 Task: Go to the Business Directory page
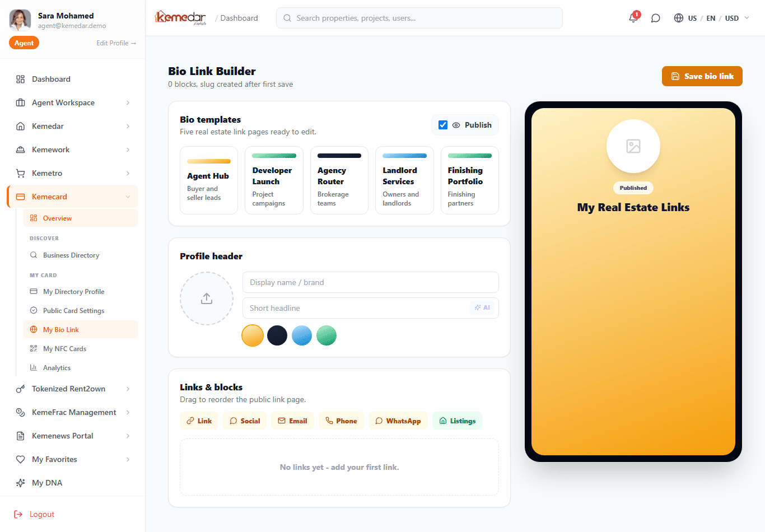(x=81, y=255)
